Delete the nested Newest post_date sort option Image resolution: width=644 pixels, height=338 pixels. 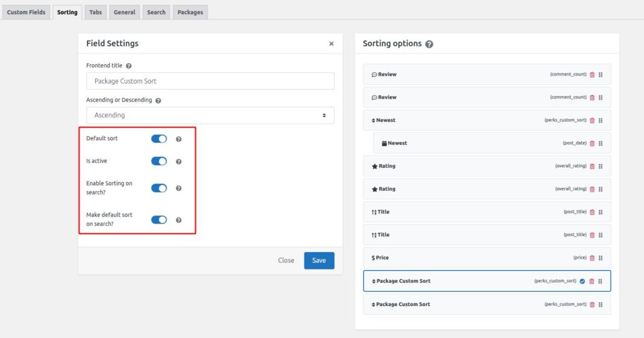(x=592, y=143)
